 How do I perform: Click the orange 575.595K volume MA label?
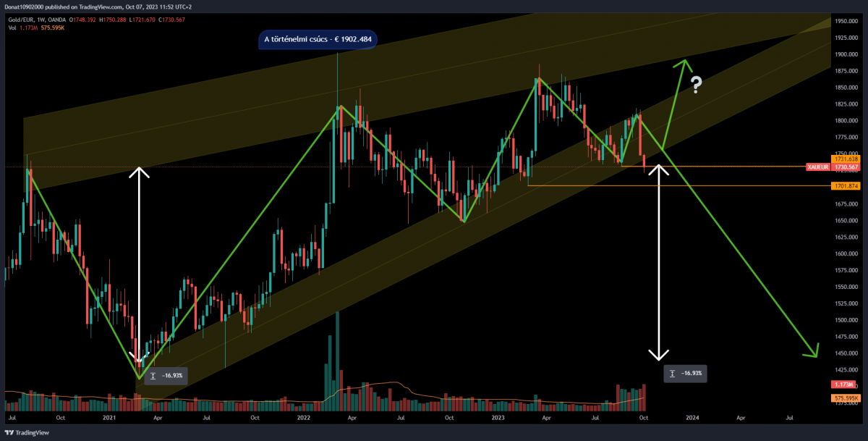(x=843, y=398)
